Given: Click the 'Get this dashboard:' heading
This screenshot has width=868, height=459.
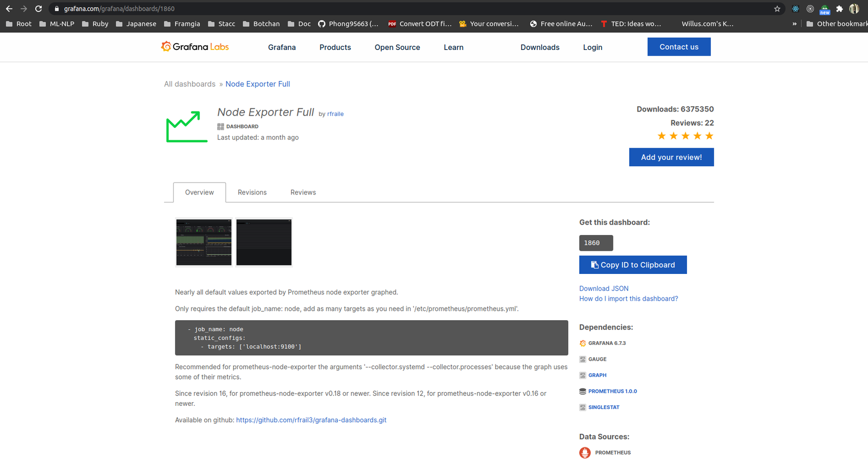Looking at the screenshot, I should [x=614, y=222].
